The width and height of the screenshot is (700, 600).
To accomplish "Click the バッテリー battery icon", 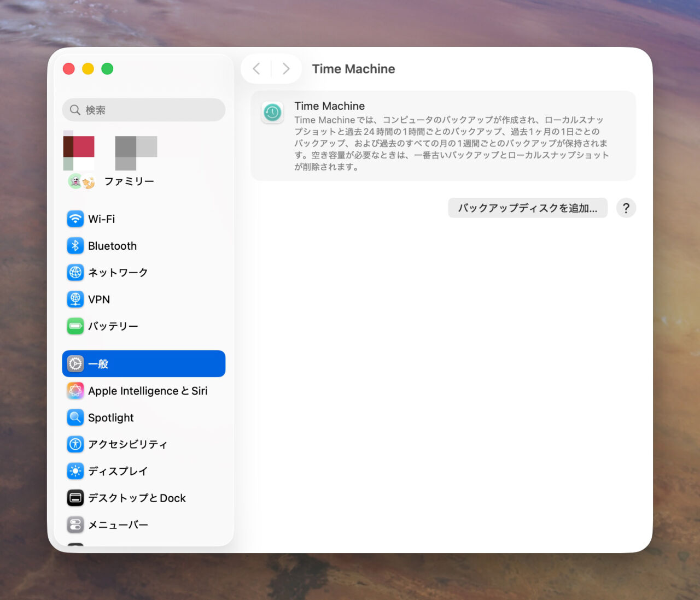I will click(75, 326).
